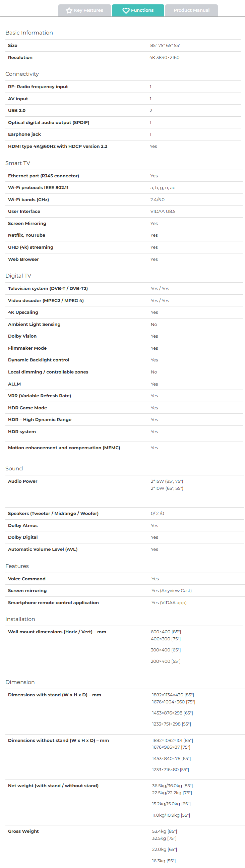Image resolution: width=245 pixels, height=868 pixels.
Task: Select the Functions tab label
Action: pos(142,10)
